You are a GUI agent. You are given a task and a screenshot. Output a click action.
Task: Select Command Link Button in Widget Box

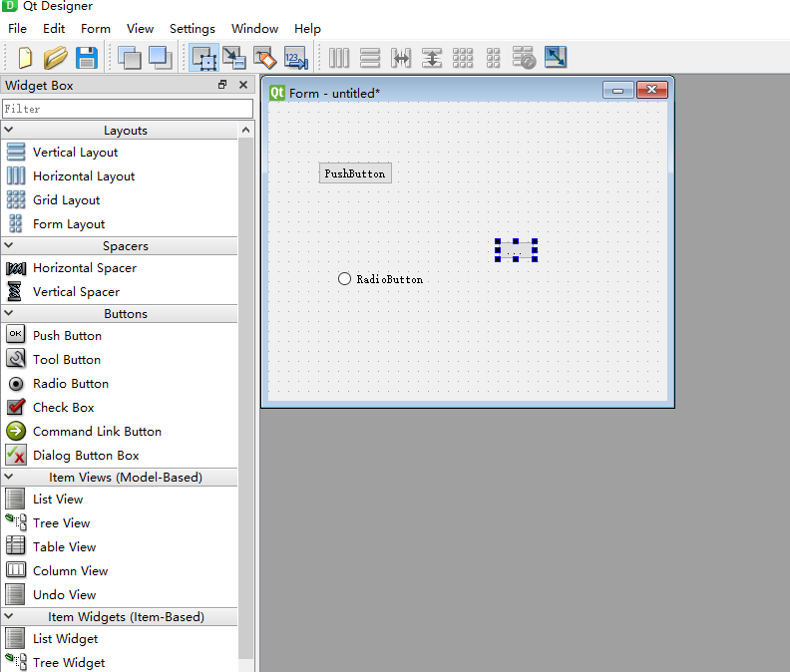(97, 431)
